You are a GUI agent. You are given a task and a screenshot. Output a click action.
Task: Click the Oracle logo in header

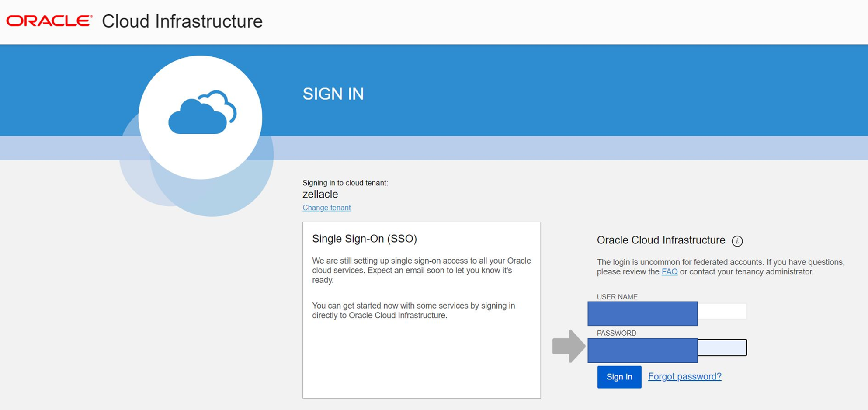(49, 21)
